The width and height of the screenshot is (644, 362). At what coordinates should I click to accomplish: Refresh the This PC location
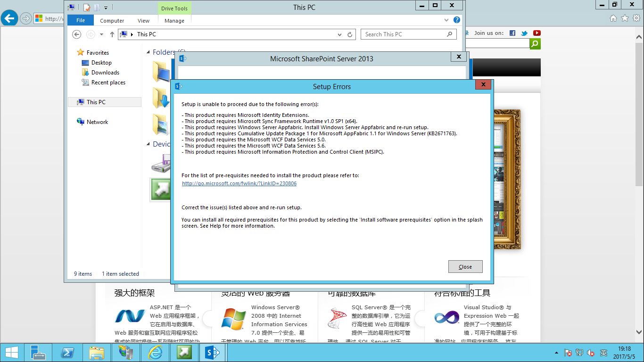coord(350,34)
